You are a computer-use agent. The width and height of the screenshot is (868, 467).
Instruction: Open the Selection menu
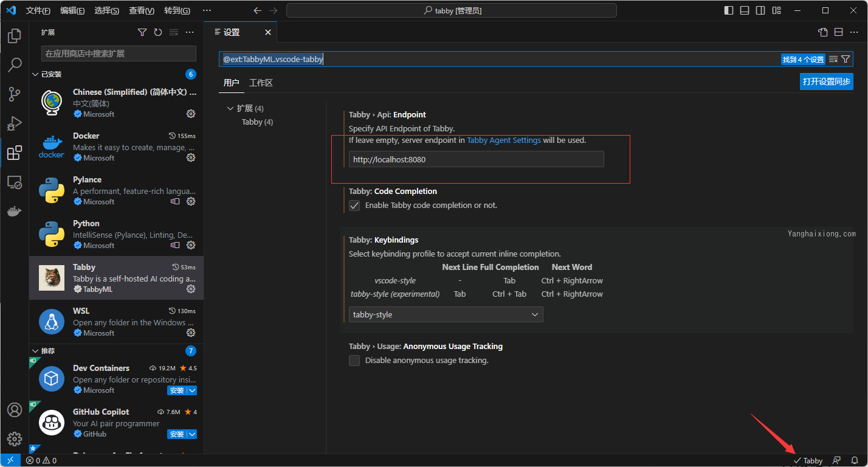106,10
